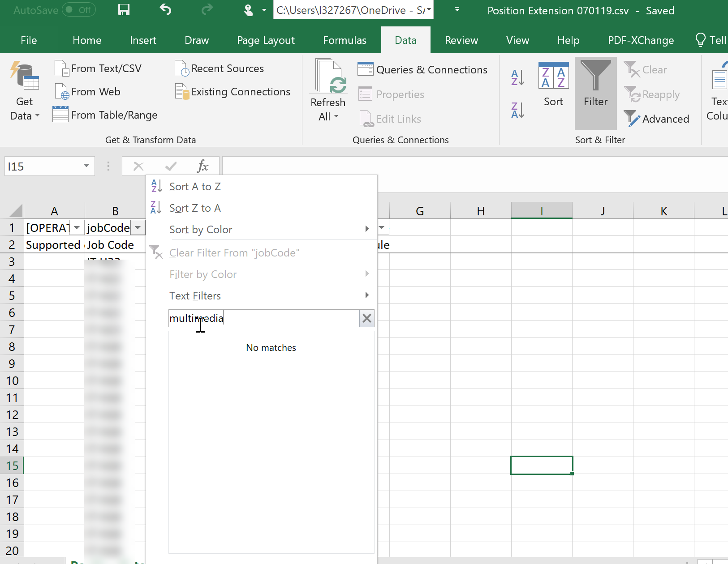Open the Get Data dropdown button

(25, 91)
